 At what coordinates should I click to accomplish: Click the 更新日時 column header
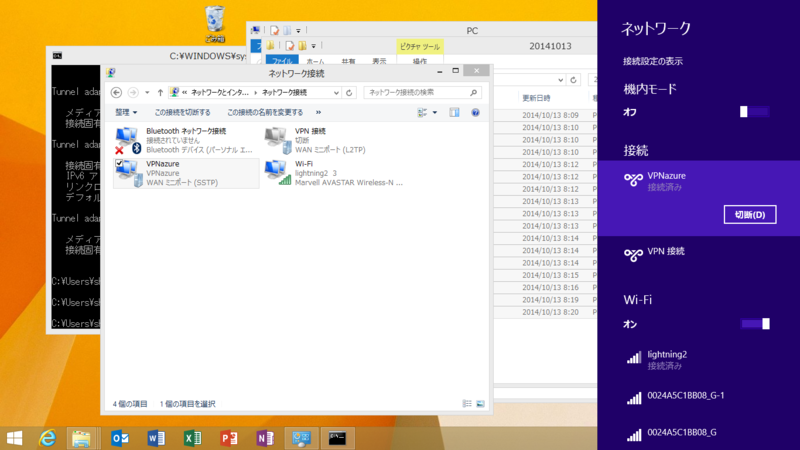[x=536, y=97]
